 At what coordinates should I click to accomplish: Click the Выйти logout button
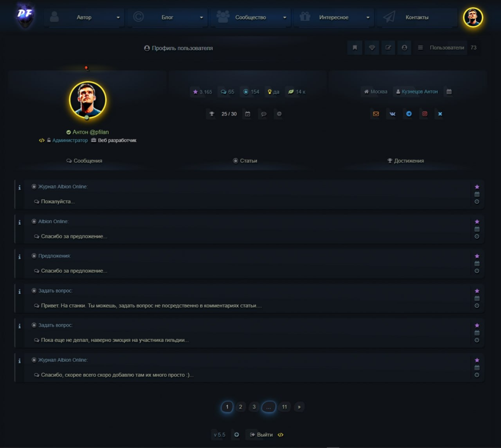pyautogui.click(x=261, y=435)
